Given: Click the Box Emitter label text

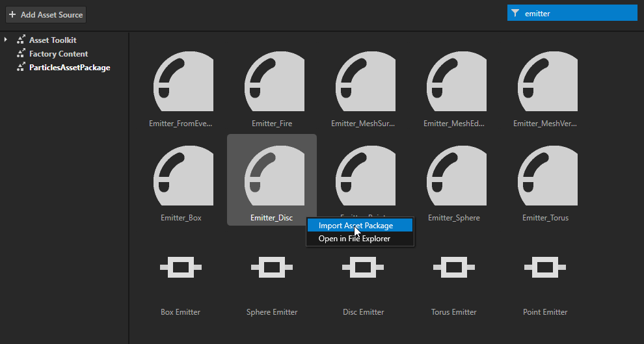Looking at the screenshot, I should [181, 312].
